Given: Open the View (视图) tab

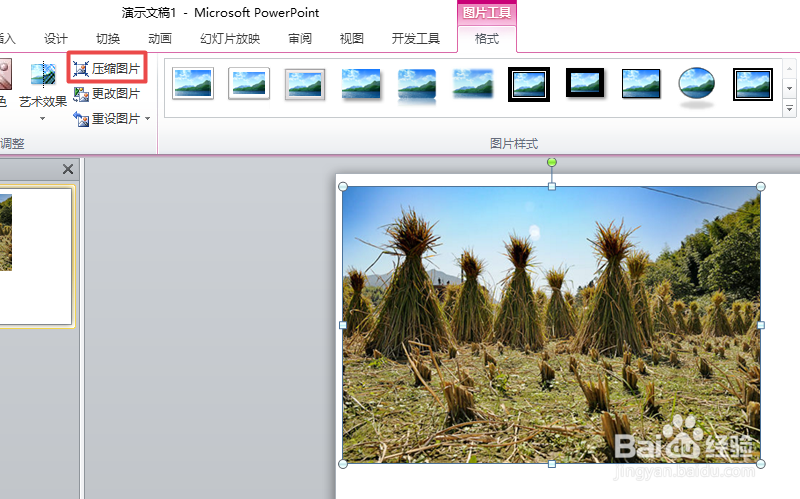Looking at the screenshot, I should (x=352, y=39).
